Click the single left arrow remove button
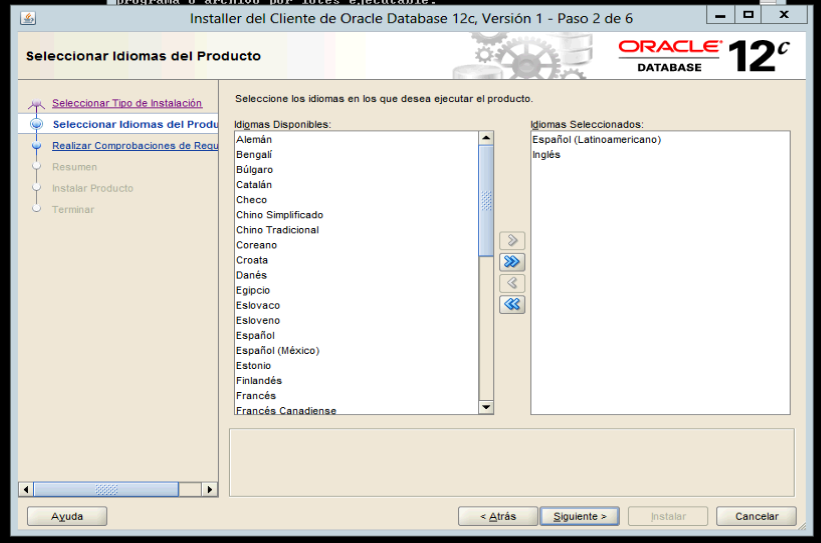 coord(512,284)
